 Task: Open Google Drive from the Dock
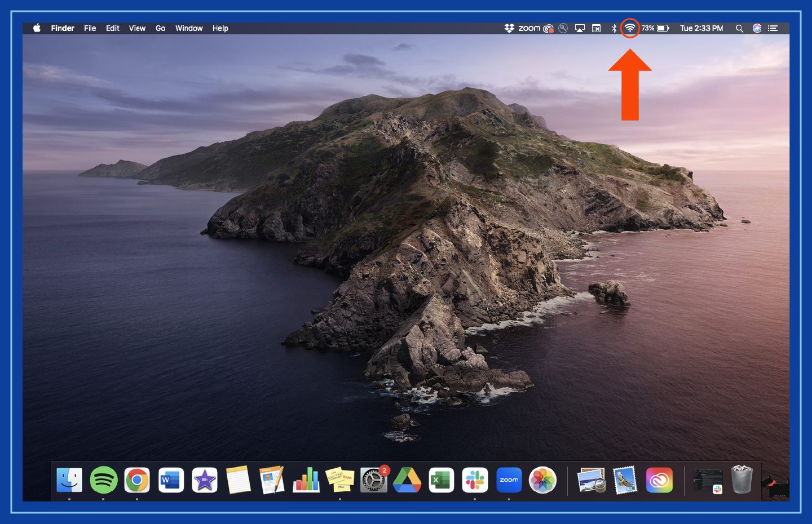pos(407,480)
